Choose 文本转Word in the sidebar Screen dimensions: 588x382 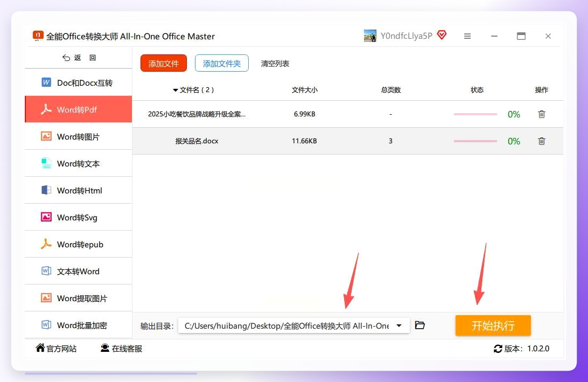79,272
